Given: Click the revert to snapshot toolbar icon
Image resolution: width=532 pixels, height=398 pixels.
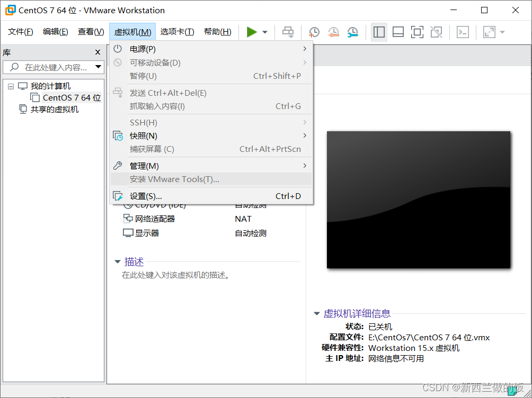Looking at the screenshot, I should (333, 32).
